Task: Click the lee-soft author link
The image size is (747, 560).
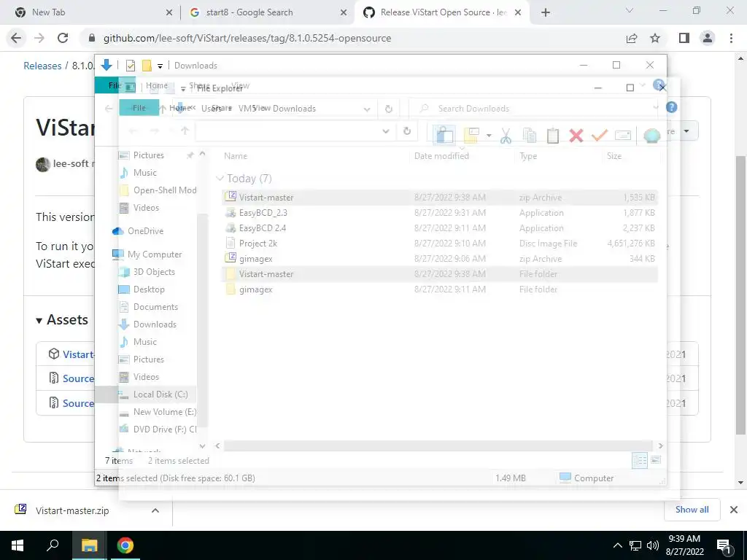Action: pos(71,164)
